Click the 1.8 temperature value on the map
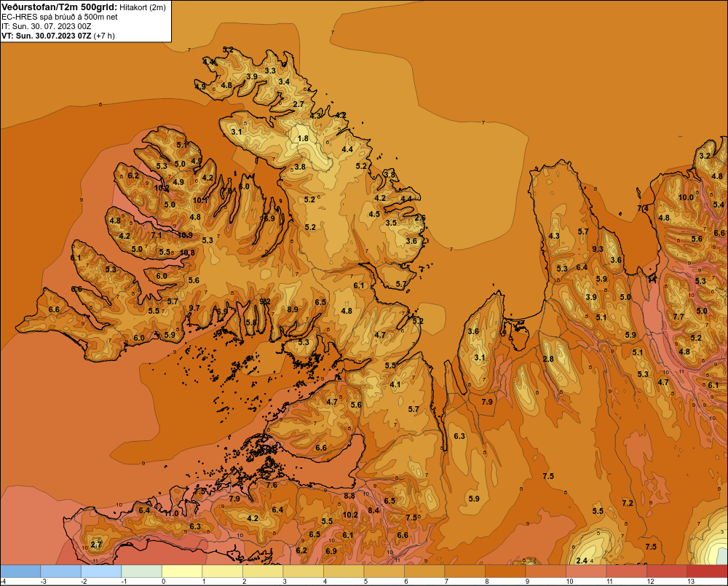728x586 pixels. pyautogui.click(x=303, y=138)
